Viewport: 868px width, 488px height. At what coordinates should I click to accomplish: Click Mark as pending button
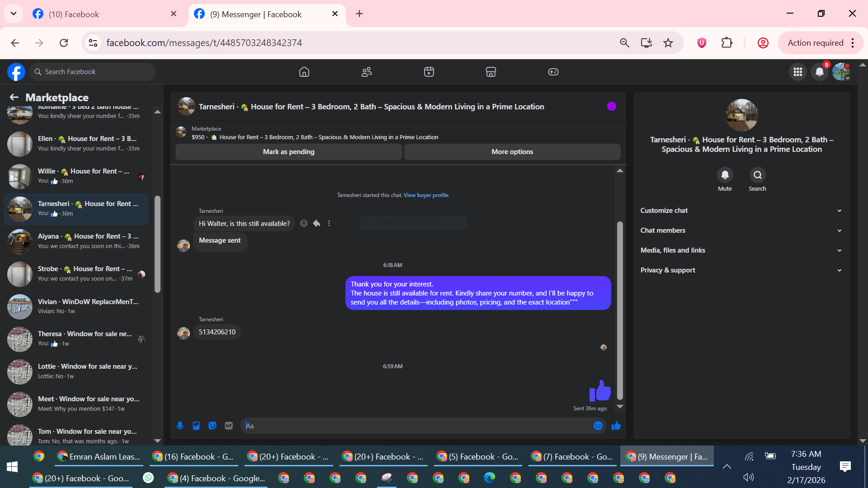288,152
